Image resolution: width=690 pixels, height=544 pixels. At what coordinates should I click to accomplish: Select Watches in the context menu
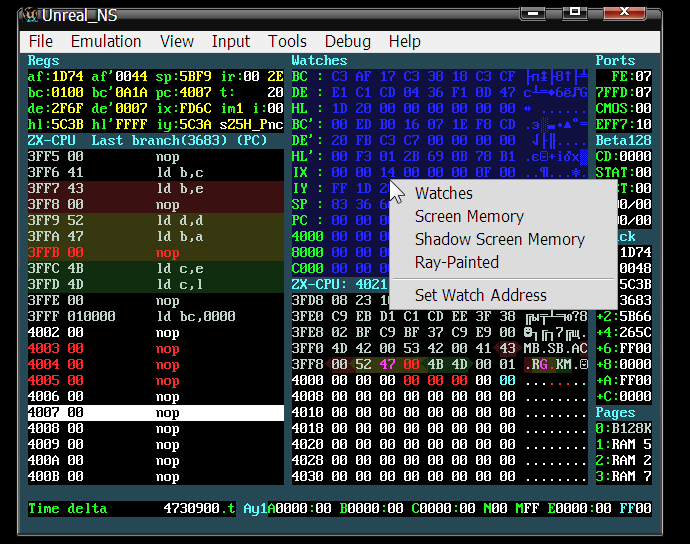click(444, 193)
